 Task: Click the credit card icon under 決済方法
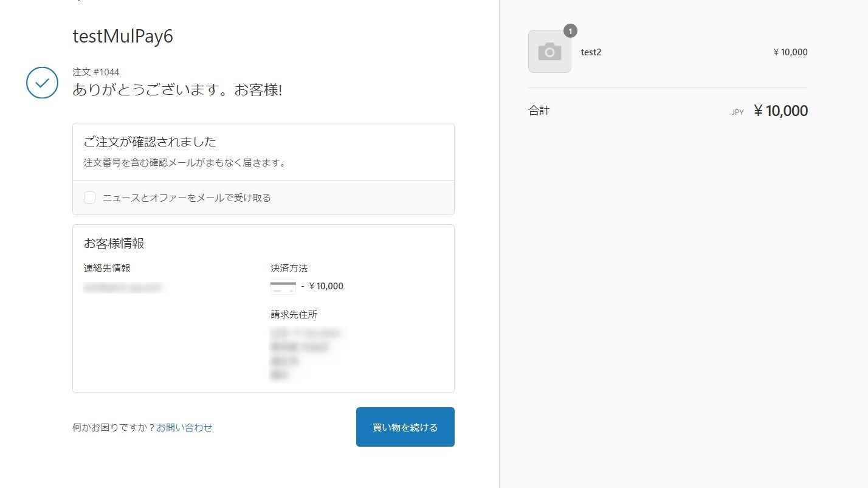(x=283, y=286)
